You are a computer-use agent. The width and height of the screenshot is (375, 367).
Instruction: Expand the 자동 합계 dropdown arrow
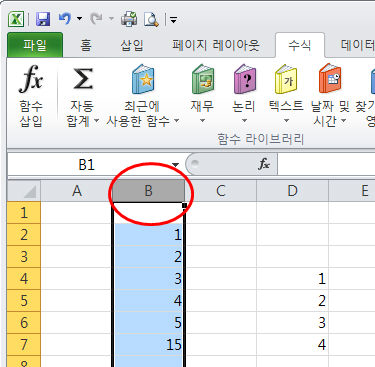pyautogui.click(x=96, y=120)
